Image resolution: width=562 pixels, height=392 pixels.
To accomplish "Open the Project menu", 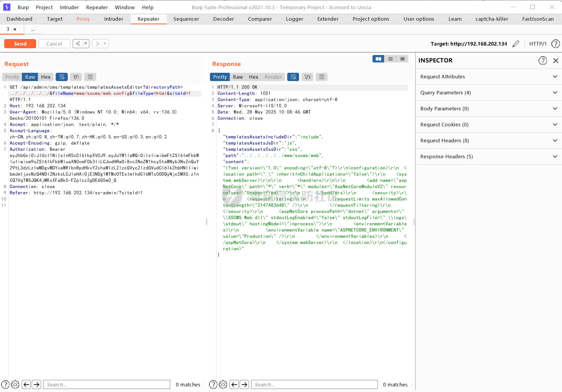I will coord(44,7).
